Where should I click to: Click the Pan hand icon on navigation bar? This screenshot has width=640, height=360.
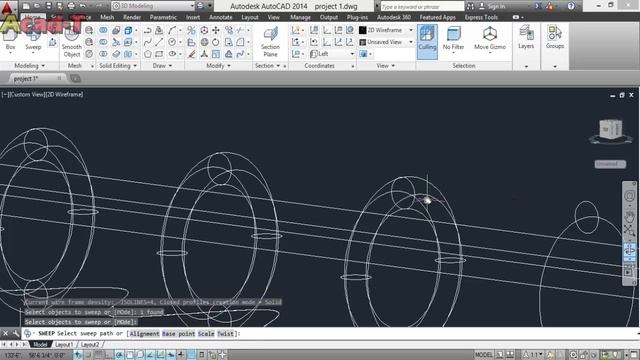(x=629, y=217)
